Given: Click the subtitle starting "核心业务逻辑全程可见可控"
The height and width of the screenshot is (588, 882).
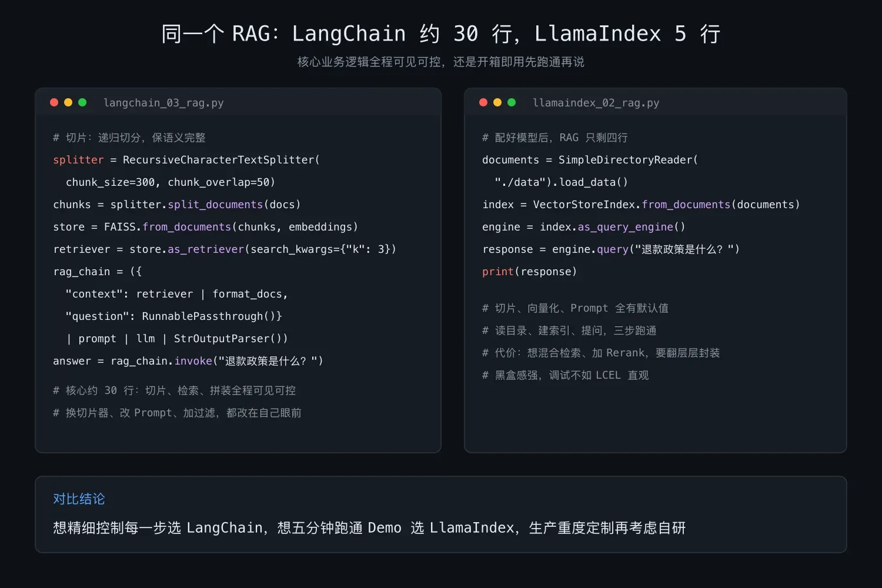Looking at the screenshot, I should 441,62.
